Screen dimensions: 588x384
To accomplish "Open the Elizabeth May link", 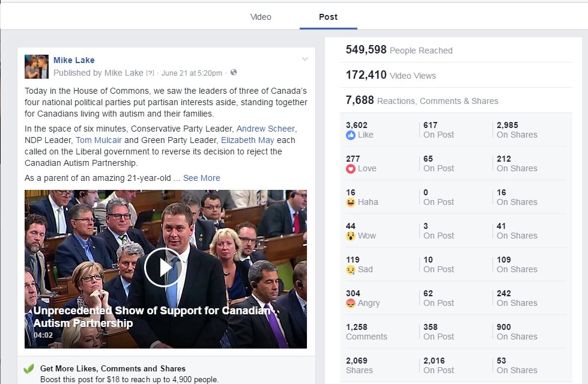I will point(247,141).
